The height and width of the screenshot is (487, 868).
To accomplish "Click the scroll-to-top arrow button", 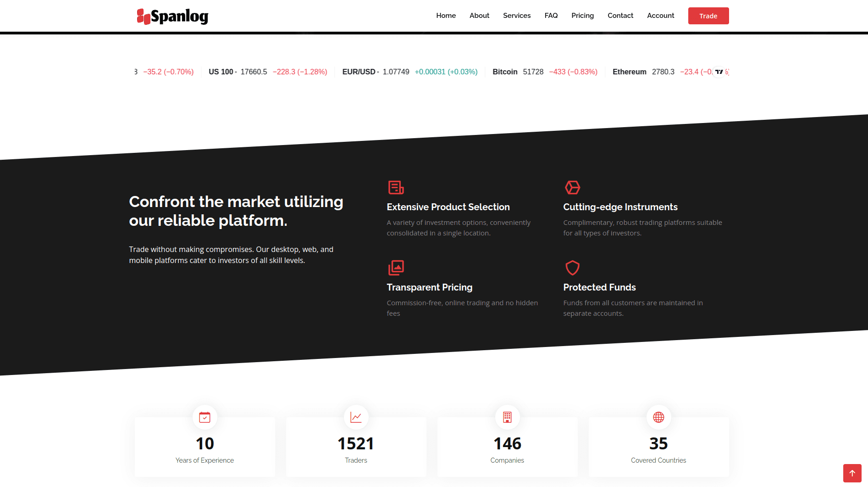I will [x=852, y=473].
